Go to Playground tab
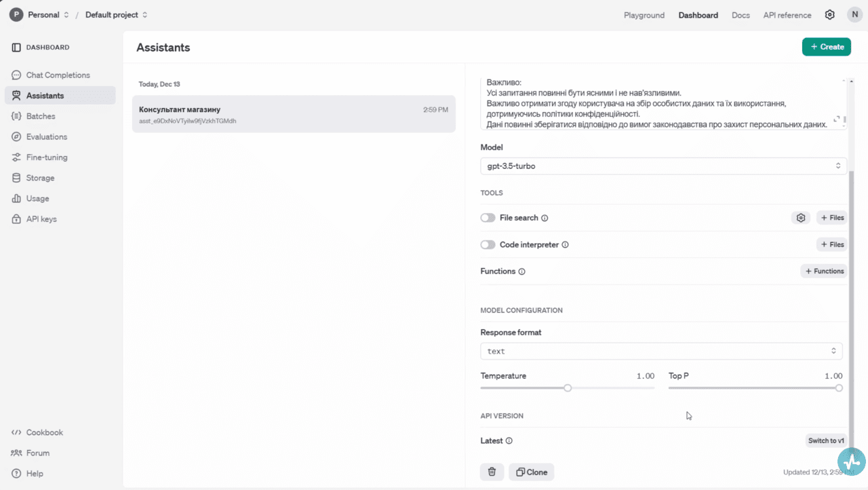This screenshot has height=490, width=868. pos(644,15)
